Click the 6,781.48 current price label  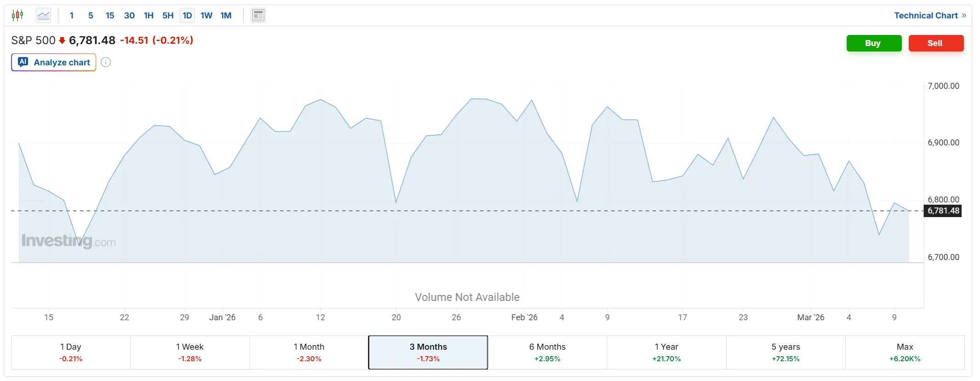pos(943,211)
